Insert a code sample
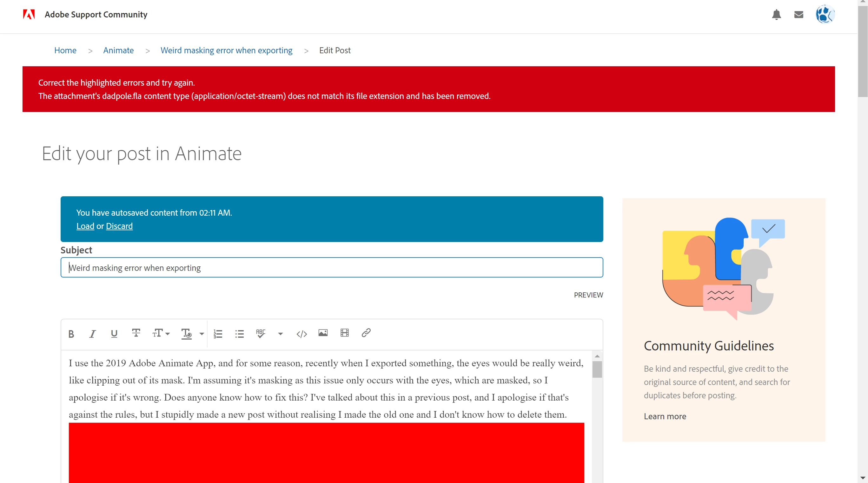868x483 pixels. tap(301, 334)
